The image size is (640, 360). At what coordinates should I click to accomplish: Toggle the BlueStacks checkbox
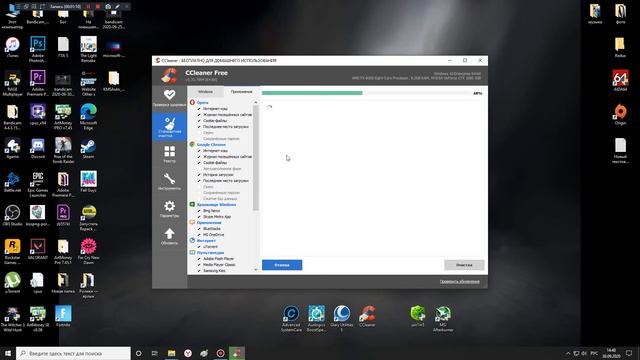(x=199, y=229)
